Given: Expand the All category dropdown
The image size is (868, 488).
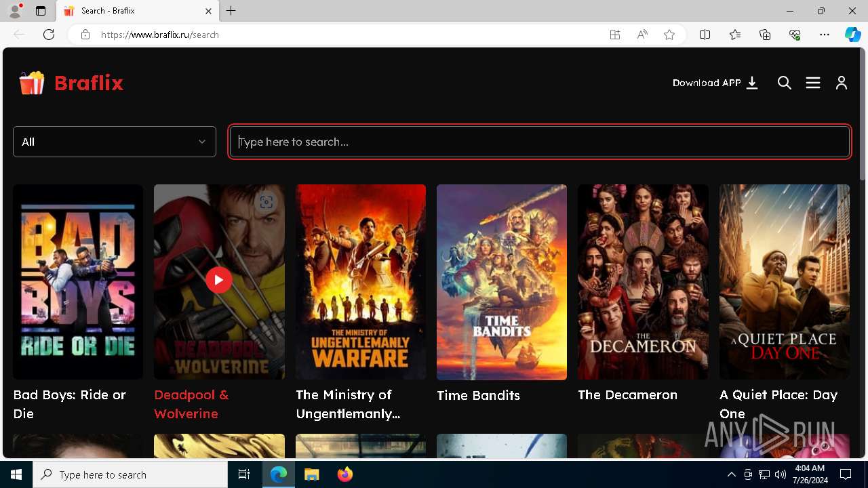Looking at the screenshot, I should pos(115,142).
